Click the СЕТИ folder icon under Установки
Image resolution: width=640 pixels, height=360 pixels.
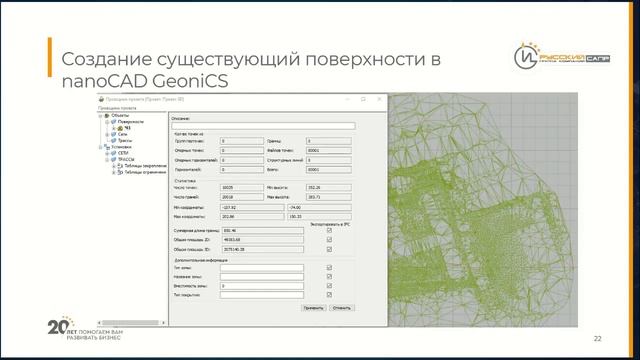point(113,153)
